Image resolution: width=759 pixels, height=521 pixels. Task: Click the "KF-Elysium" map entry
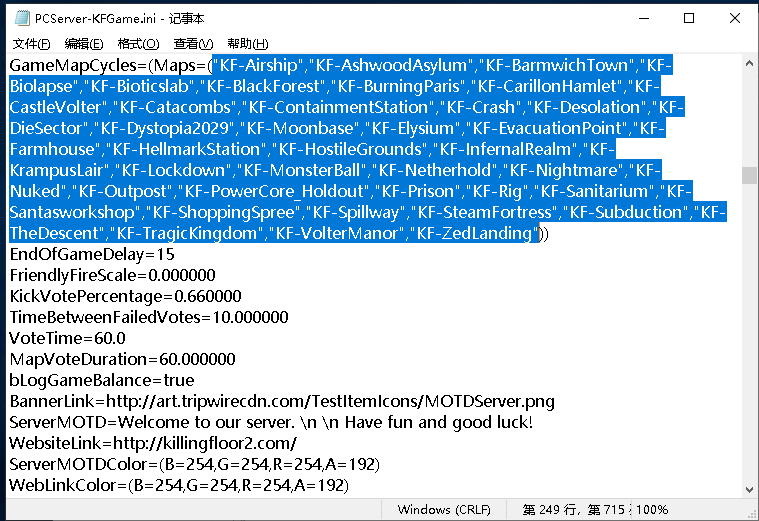click(415, 128)
